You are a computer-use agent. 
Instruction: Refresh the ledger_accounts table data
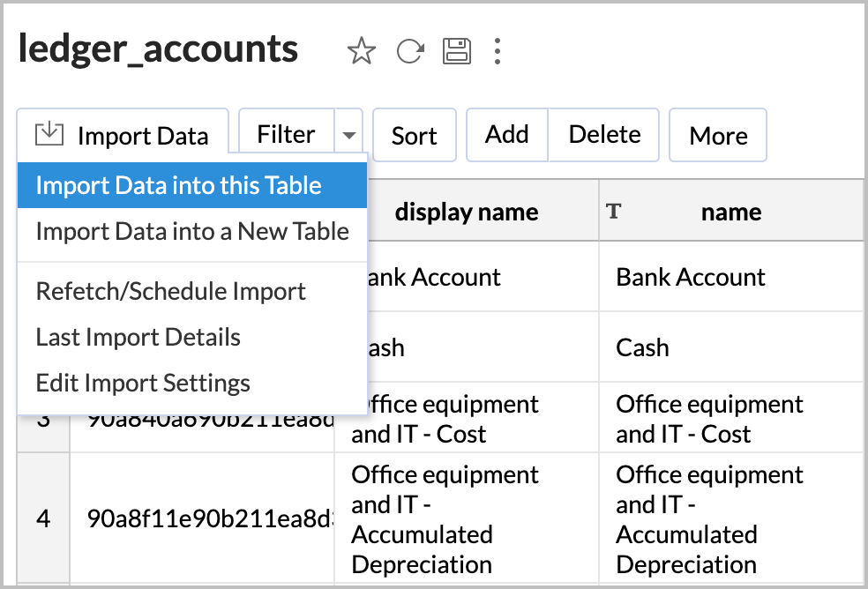click(409, 51)
